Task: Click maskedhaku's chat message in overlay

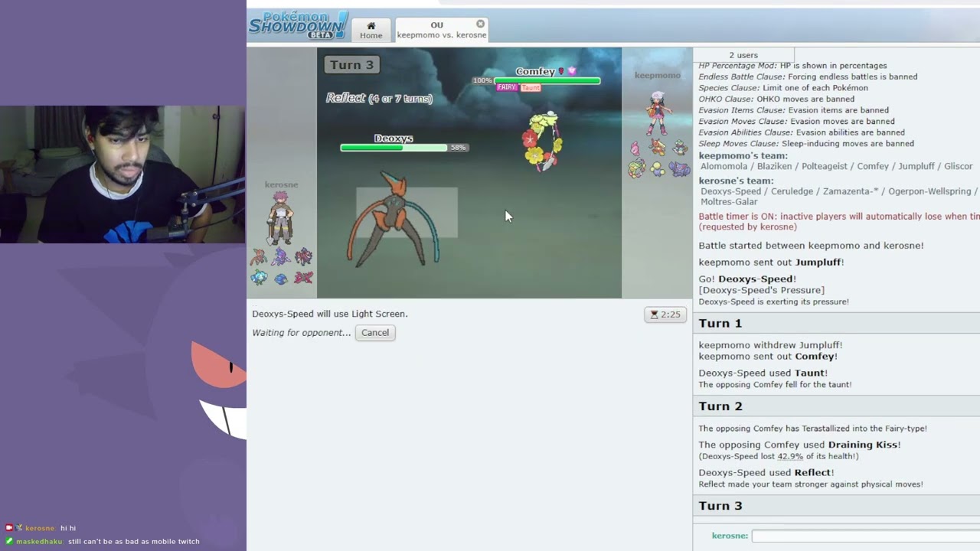Action: (103, 542)
